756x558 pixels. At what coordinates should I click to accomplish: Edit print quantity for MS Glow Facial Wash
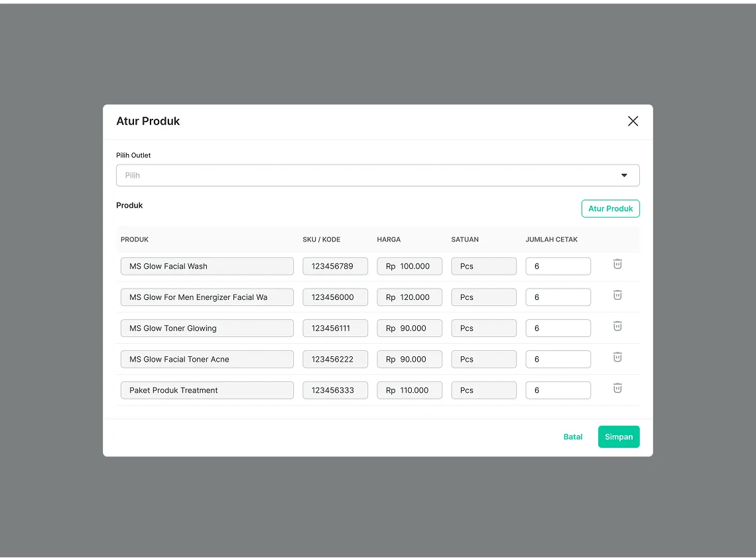[x=558, y=266]
